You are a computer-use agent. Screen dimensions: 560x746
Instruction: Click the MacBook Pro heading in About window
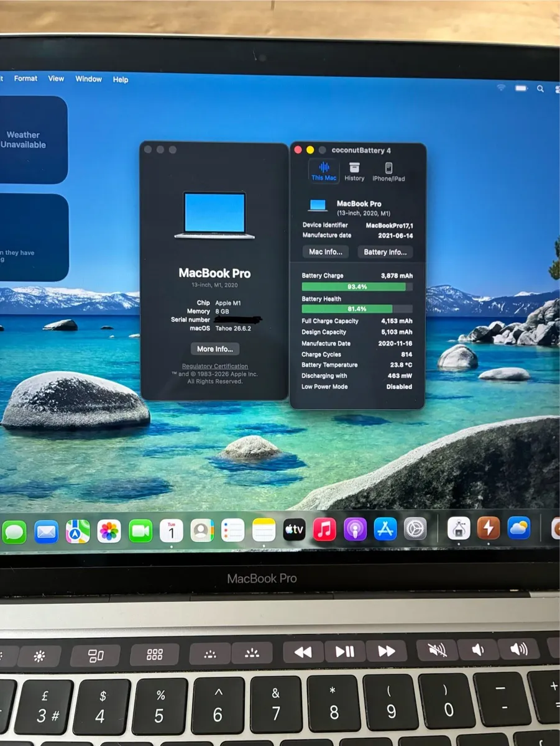(214, 273)
